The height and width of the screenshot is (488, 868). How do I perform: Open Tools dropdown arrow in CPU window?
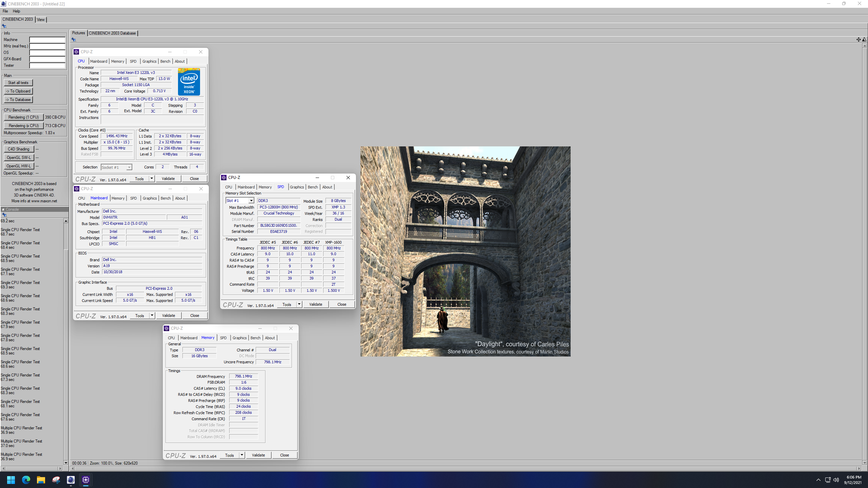pos(152,179)
